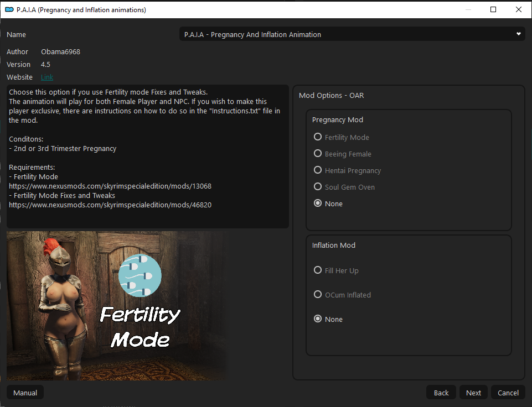Click Next to continue installation
Viewport: 532px width, 407px height.
coord(473,393)
